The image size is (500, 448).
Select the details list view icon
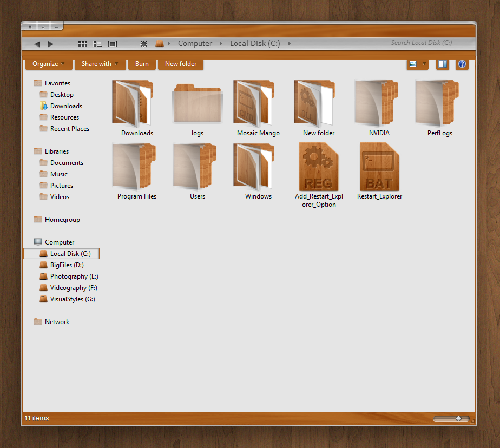pyautogui.click(x=98, y=43)
